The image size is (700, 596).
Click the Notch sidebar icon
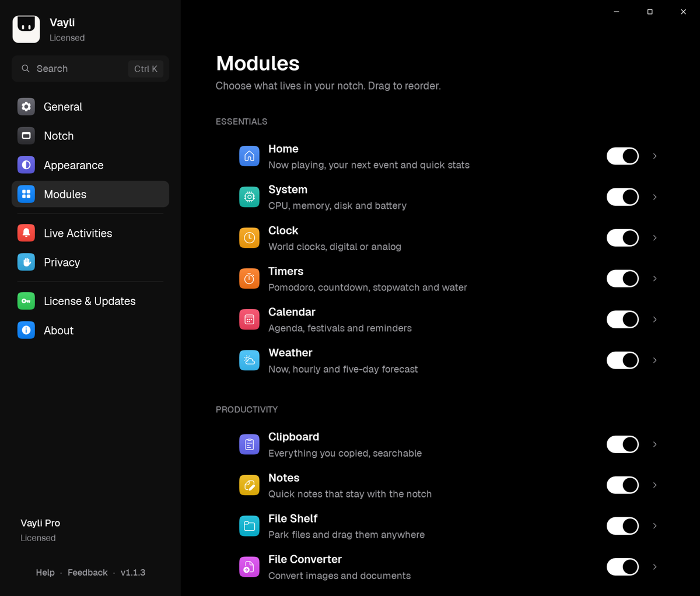pos(26,136)
